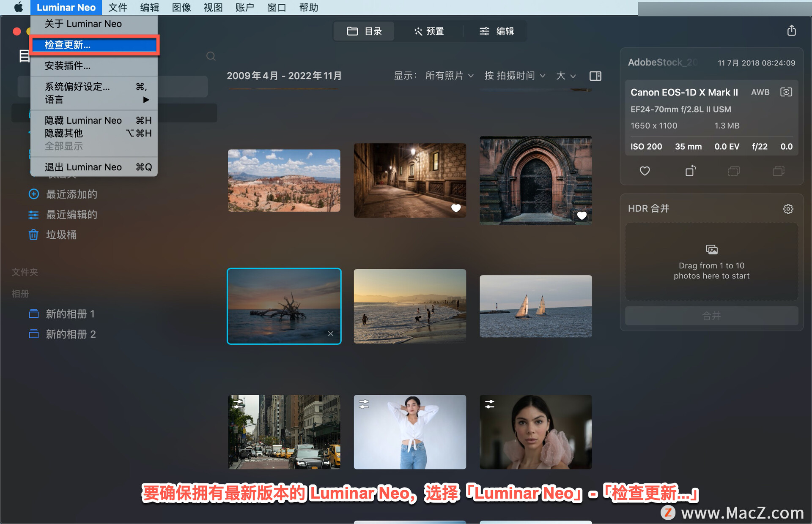Click sunset silhouette tree thumbnail
This screenshot has width=812, height=524.
point(283,305)
